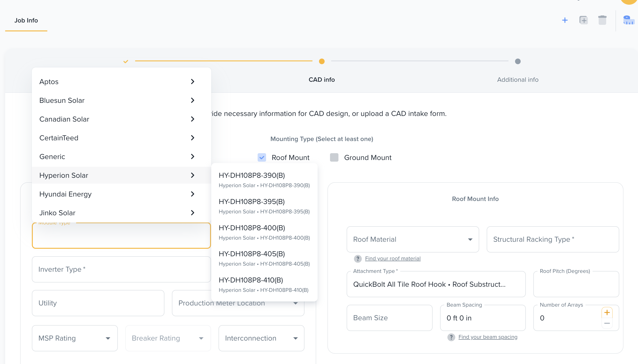Click the roof material help question icon
The height and width of the screenshot is (364, 638).
click(358, 259)
